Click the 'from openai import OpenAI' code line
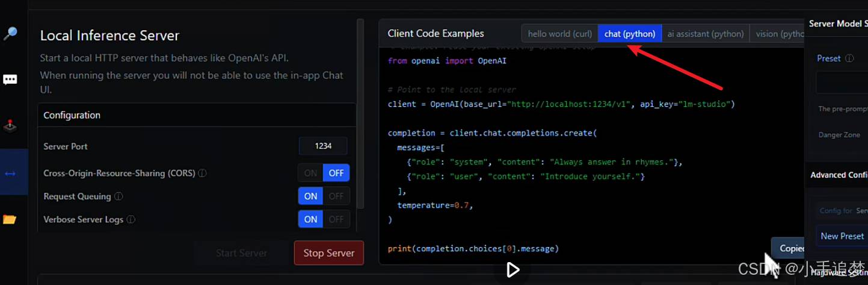Image resolution: width=868 pixels, height=285 pixels. tap(448, 61)
